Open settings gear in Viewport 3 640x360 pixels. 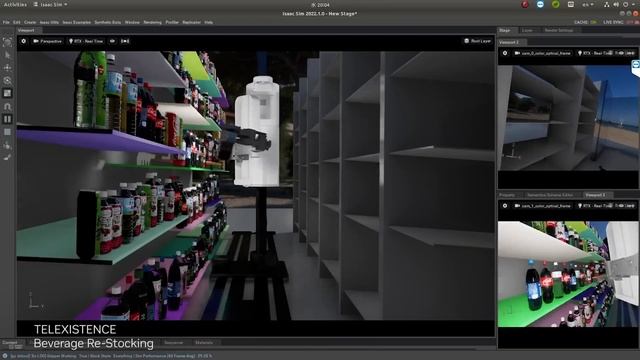[x=505, y=206]
